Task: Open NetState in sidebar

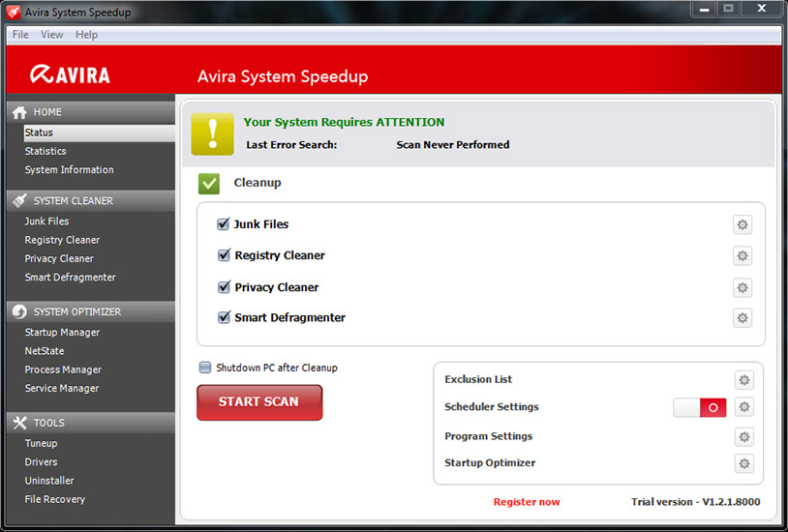Action: [x=45, y=351]
